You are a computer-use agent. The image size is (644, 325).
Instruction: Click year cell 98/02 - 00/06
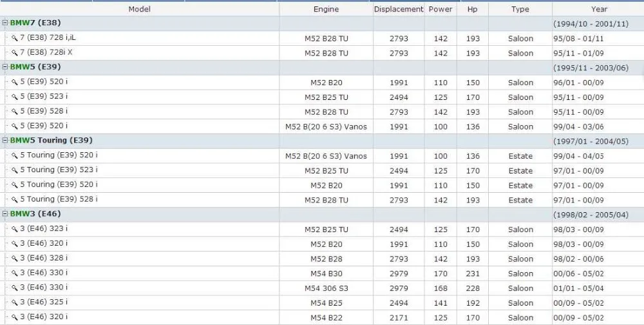578,259
